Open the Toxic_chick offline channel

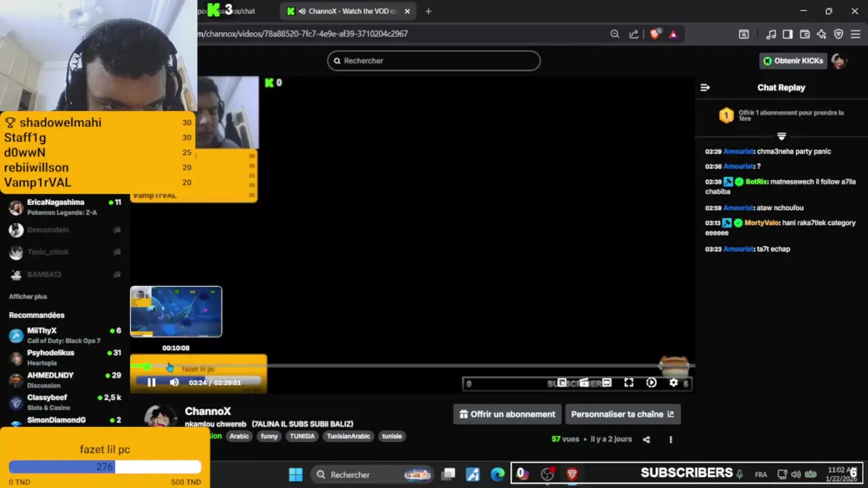pos(65,252)
